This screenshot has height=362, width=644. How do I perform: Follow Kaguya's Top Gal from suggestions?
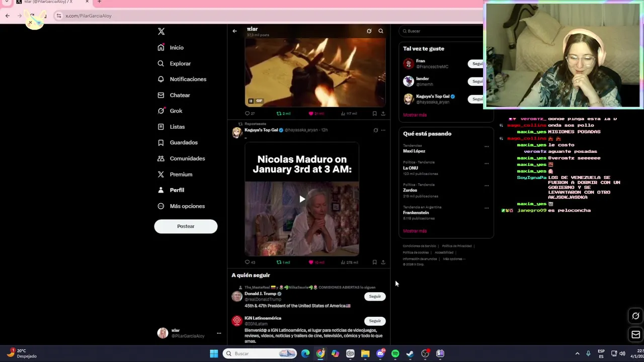tap(476, 99)
